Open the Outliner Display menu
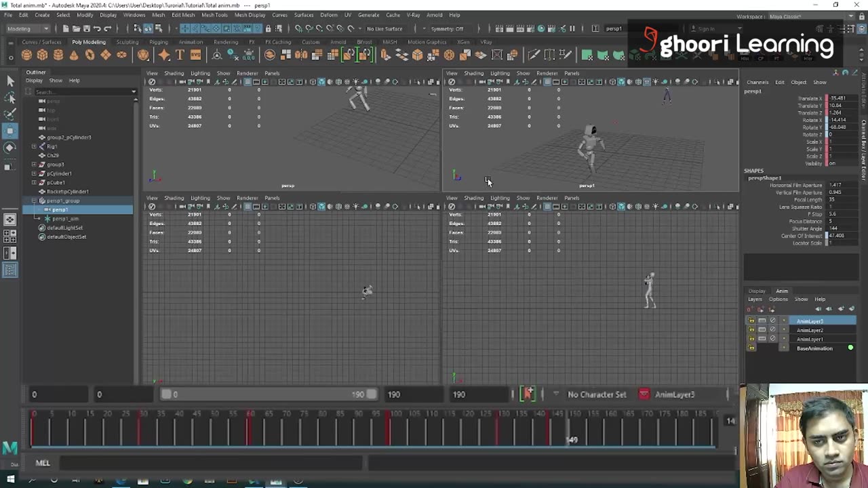The image size is (868, 488). coord(34,81)
